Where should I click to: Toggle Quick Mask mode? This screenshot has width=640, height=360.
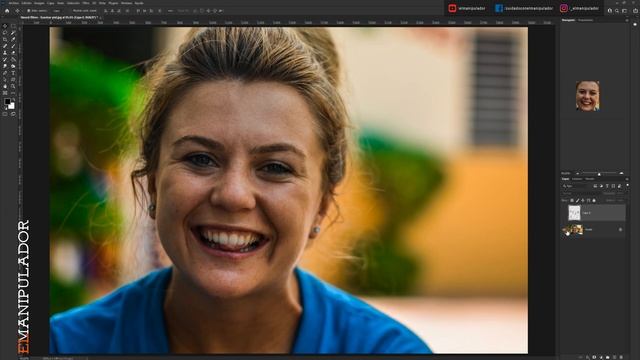[x=5, y=114]
